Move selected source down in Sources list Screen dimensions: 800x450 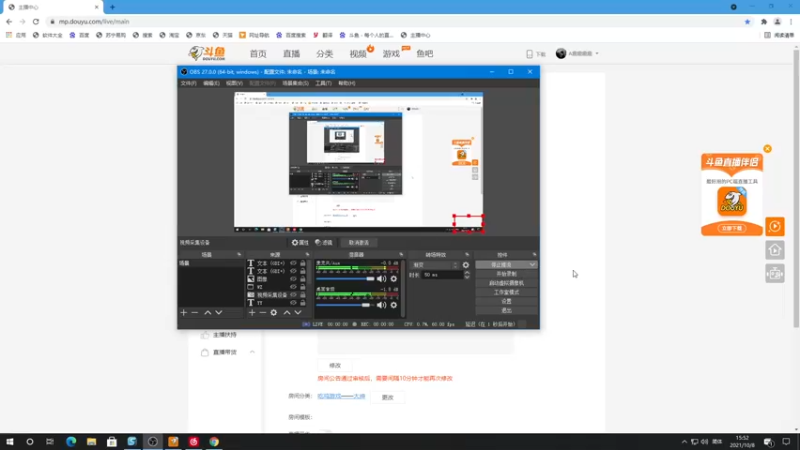tap(298, 312)
